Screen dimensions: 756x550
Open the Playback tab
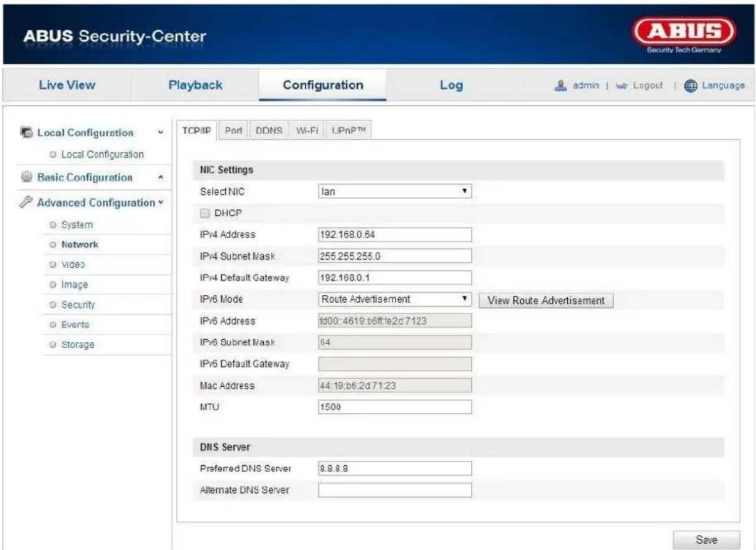coord(196,85)
